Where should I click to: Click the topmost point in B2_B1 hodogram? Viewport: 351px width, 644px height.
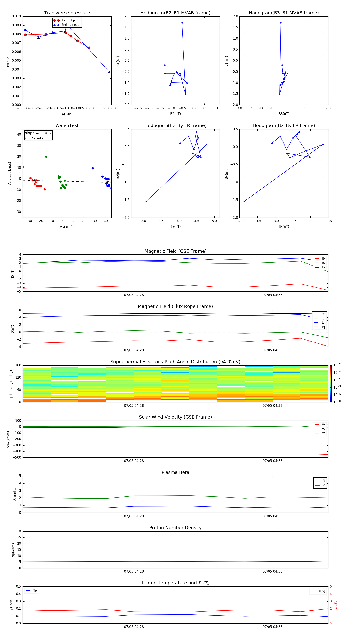coord(182,23)
